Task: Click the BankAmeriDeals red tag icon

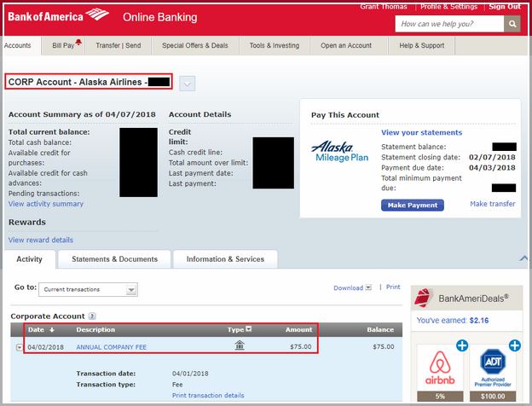Action: [423, 298]
